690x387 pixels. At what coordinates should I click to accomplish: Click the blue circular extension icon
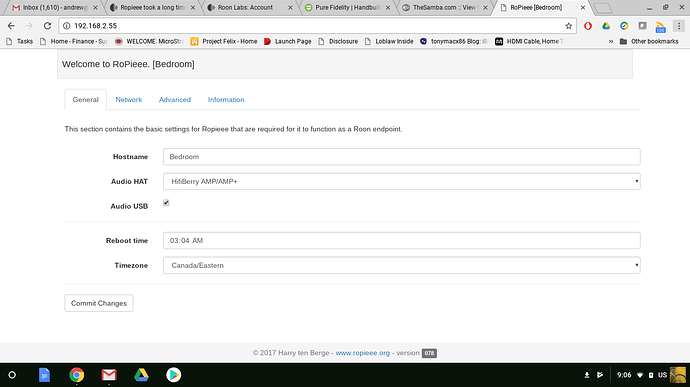(624, 26)
